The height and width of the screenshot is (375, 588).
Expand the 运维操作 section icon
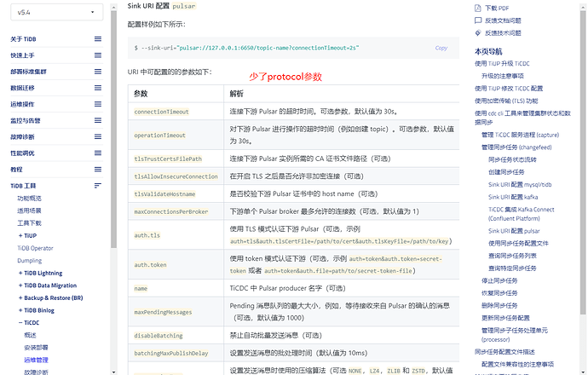[98, 104]
